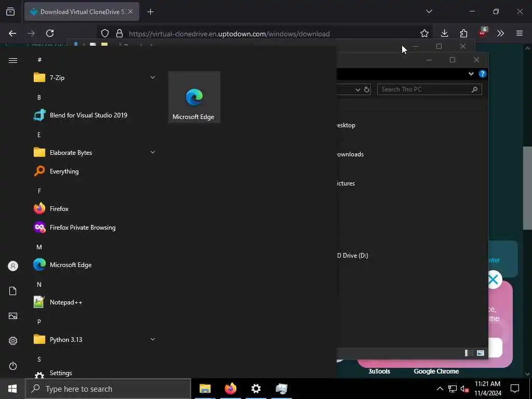Open Explorer help question icon

tap(483, 74)
